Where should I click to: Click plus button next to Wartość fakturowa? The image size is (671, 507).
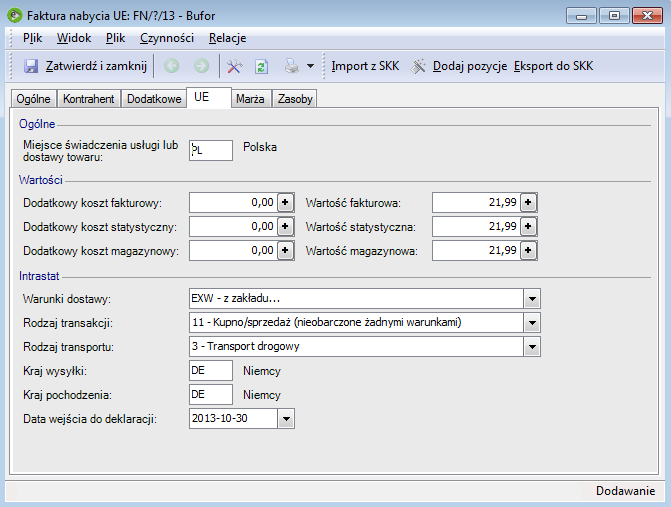pyautogui.click(x=528, y=202)
